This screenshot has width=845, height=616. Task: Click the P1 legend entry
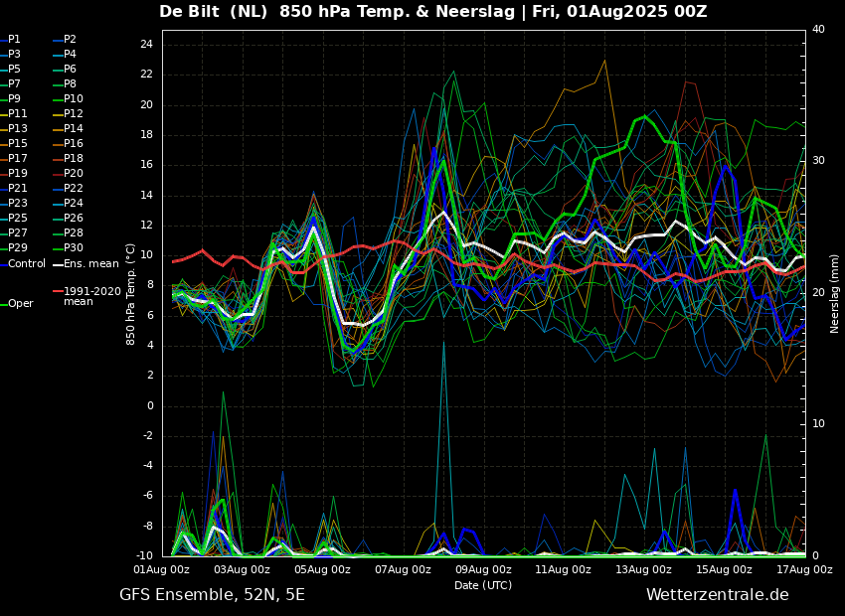10,40
